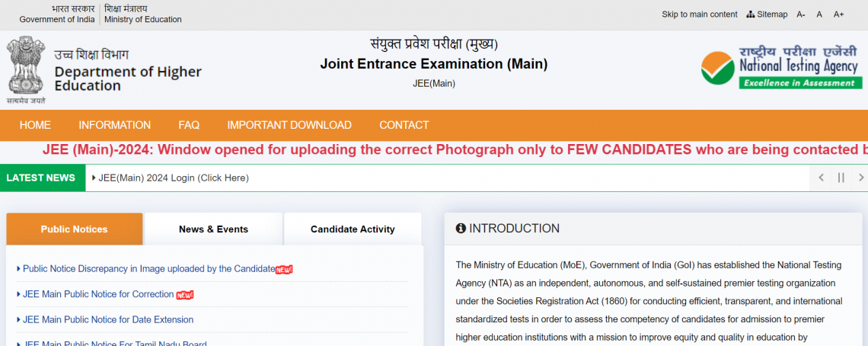The image size is (868, 346).
Task: Open FAQ in navigation bar
Action: [x=189, y=125]
